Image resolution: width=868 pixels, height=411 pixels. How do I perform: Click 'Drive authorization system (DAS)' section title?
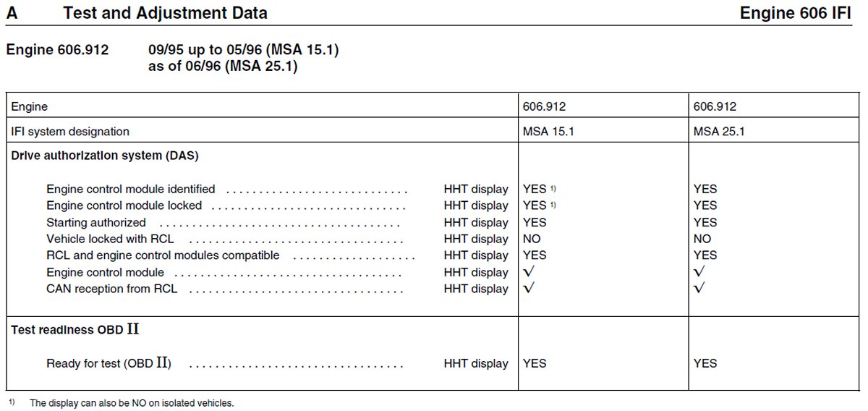pos(105,156)
